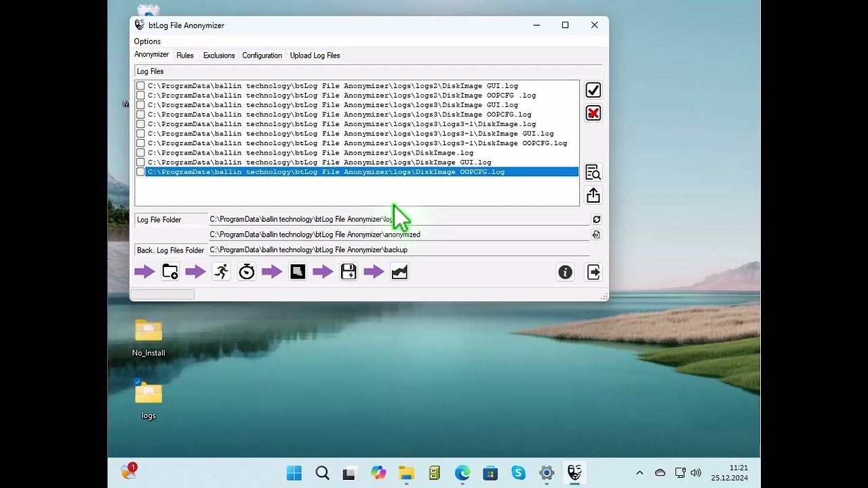
Task: Click the btLog mask icon on the taskbar
Action: [575, 473]
